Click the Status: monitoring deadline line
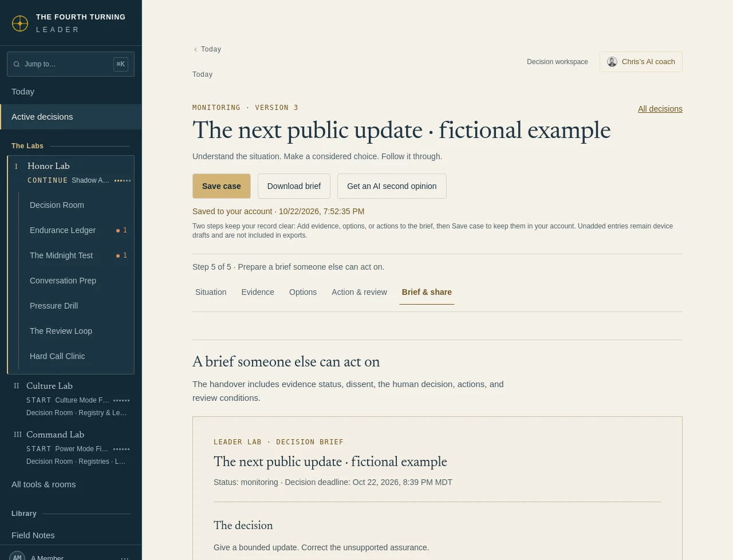Image resolution: width=733 pixels, height=560 pixels. (333, 482)
